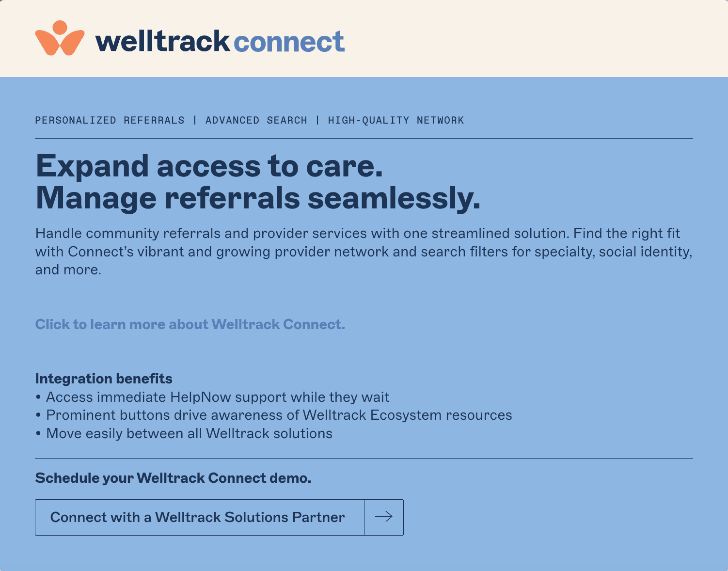Click the "Schedule your Welltrack Connect demo." heading
The width and height of the screenshot is (728, 571).
(x=173, y=478)
